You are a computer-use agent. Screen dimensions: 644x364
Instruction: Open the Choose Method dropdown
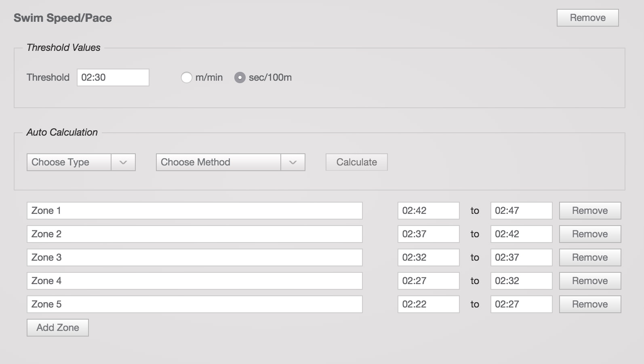(x=231, y=162)
